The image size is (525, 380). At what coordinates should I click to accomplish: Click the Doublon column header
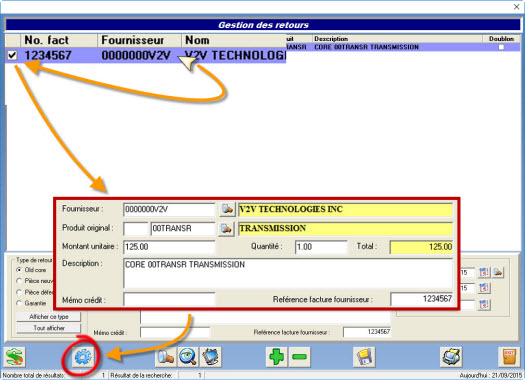(x=501, y=39)
